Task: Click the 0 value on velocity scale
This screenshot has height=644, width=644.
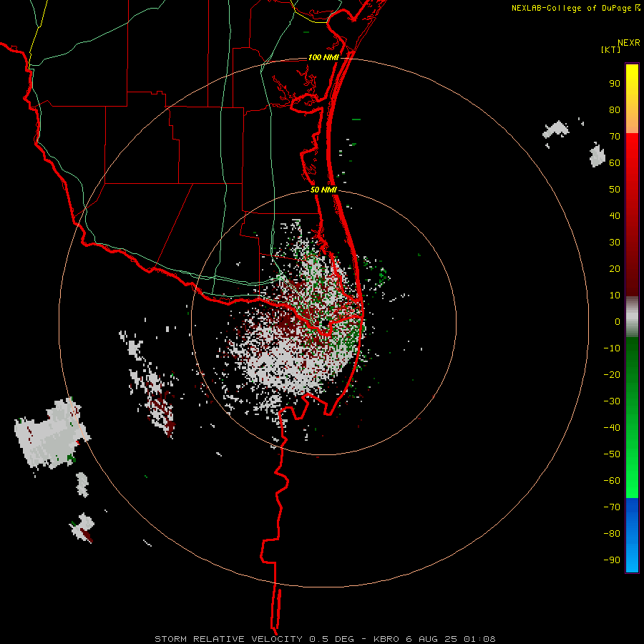Action: pyautogui.click(x=618, y=322)
